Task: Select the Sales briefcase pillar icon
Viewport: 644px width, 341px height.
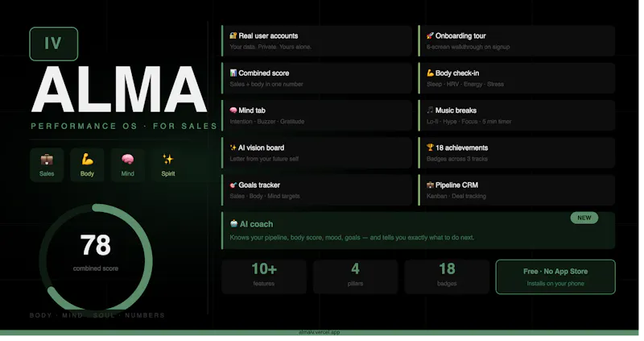Action: [47, 160]
